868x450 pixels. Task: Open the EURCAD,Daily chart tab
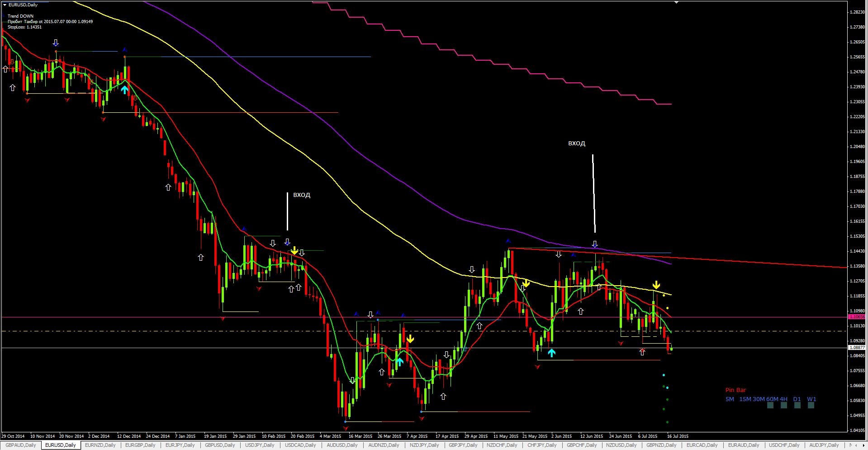[x=702, y=445]
